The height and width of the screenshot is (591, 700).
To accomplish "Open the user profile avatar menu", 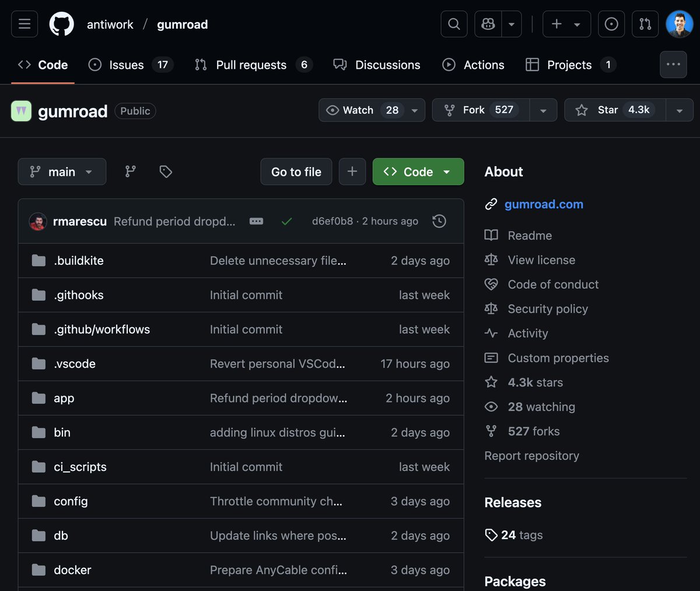I will pos(680,24).
